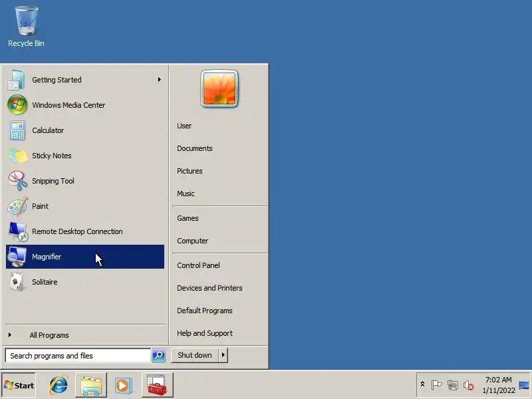This screenshot has height=399, width=532.
Task: Launch the Solitaire card icon
Action: tap(17, 282)
